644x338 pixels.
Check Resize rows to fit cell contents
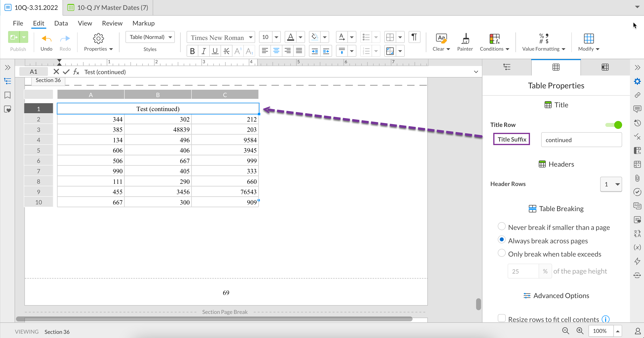[502, 318]
